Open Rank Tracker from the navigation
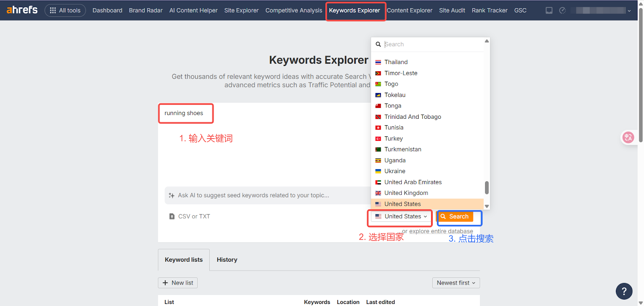Viewport: 644px width, 306px height. (x=489, y=10)
